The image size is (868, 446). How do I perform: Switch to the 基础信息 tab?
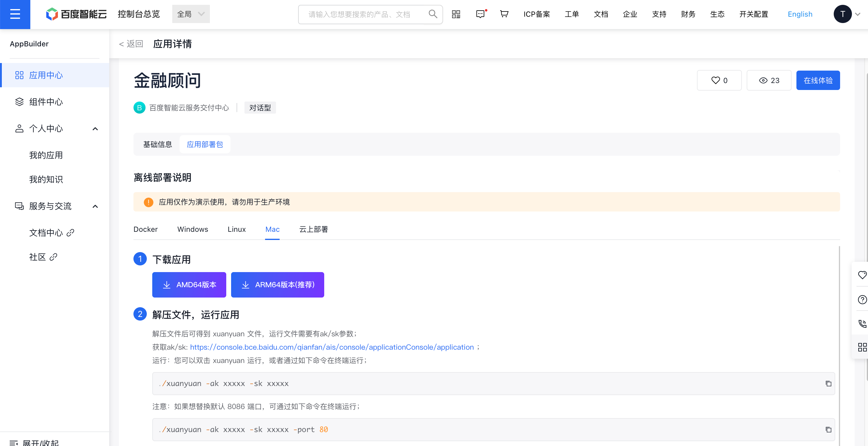tap(157, 145)
